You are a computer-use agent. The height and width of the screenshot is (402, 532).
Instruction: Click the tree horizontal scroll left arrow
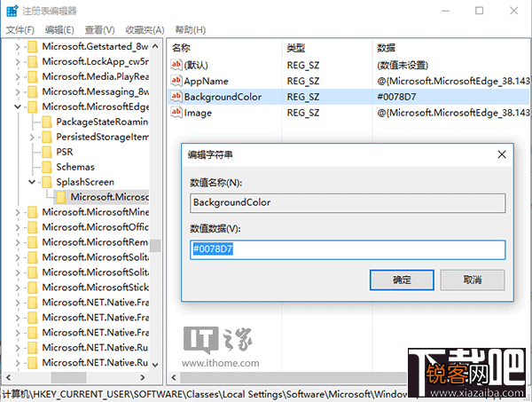point(9,377)
